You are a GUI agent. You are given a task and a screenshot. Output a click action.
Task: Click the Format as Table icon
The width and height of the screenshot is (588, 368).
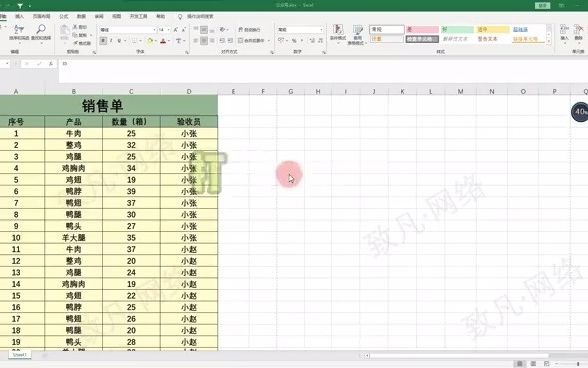pos(357,35)
